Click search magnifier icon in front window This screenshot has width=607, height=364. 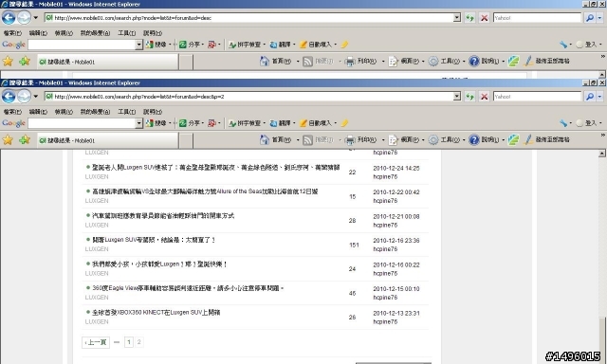pos(590,97)
